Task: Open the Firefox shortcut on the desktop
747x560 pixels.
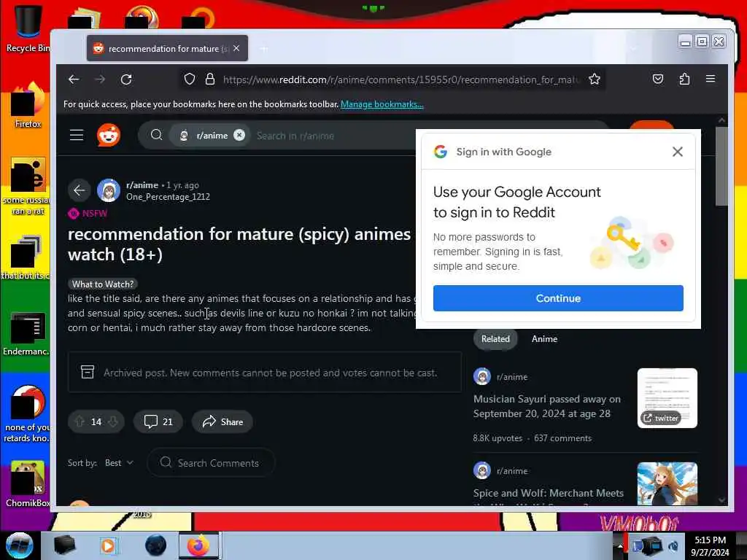Action: (28, 106)
